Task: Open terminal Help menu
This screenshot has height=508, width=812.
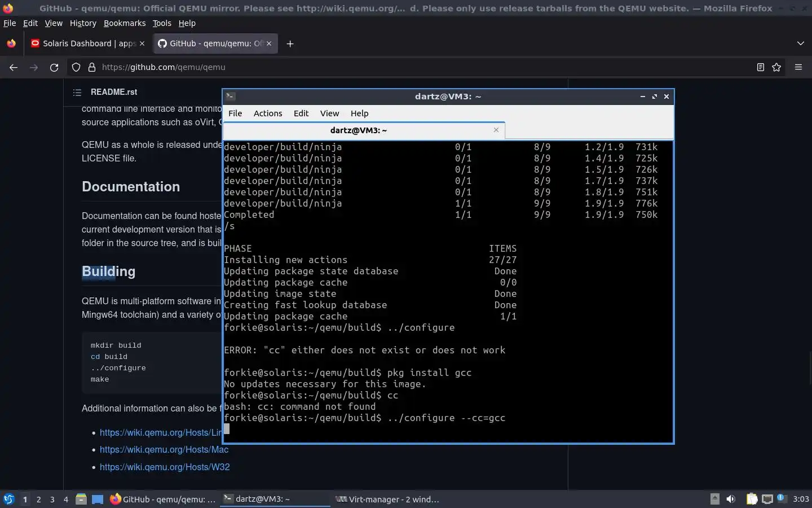Action: pyautogui.click(x=359, y=113)
